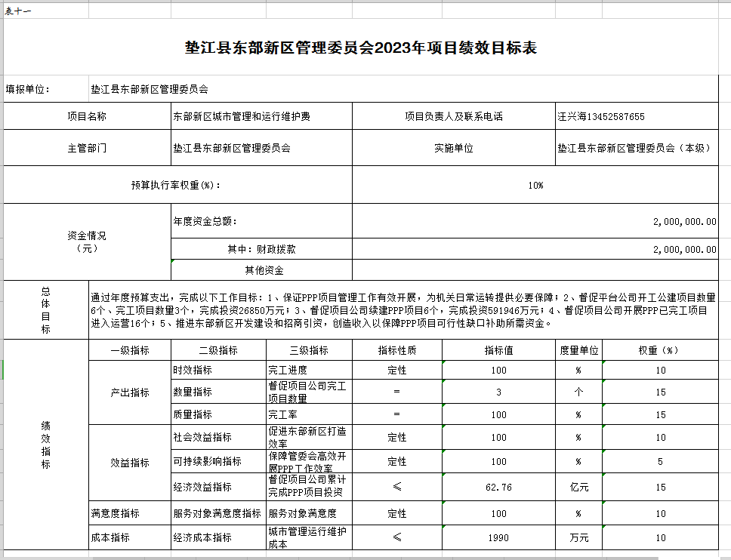Viewport: 731px width, 560px height.
Task: Select the '预算执行率权重(%)：' cell
Action: coord(177,185)
